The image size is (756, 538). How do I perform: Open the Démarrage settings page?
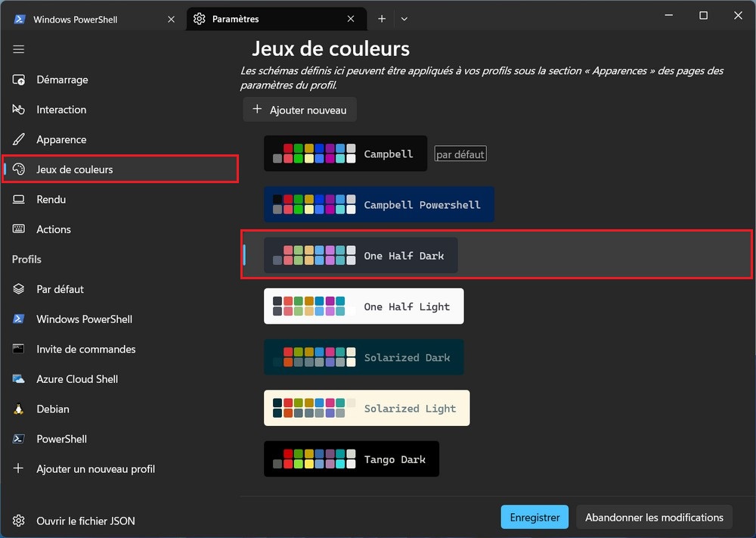pos(120,79)
